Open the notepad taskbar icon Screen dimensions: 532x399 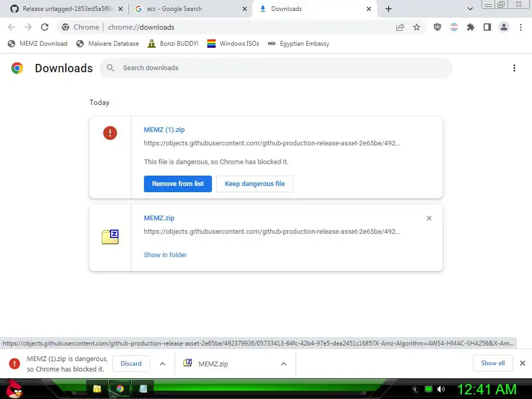click(143, 389)
